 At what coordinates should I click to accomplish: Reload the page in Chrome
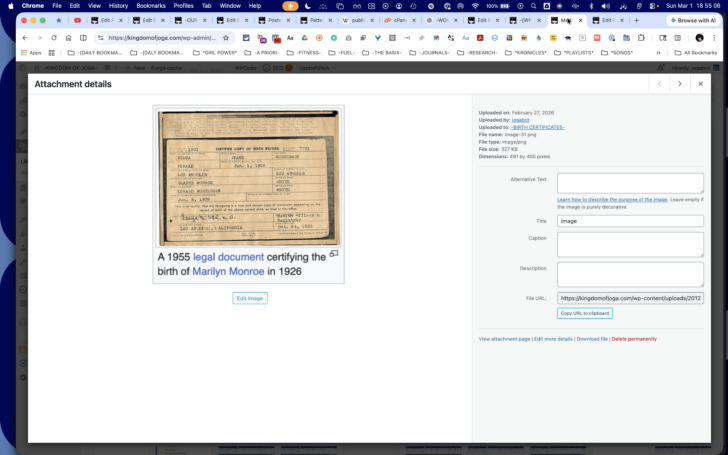tap(54, 38)
